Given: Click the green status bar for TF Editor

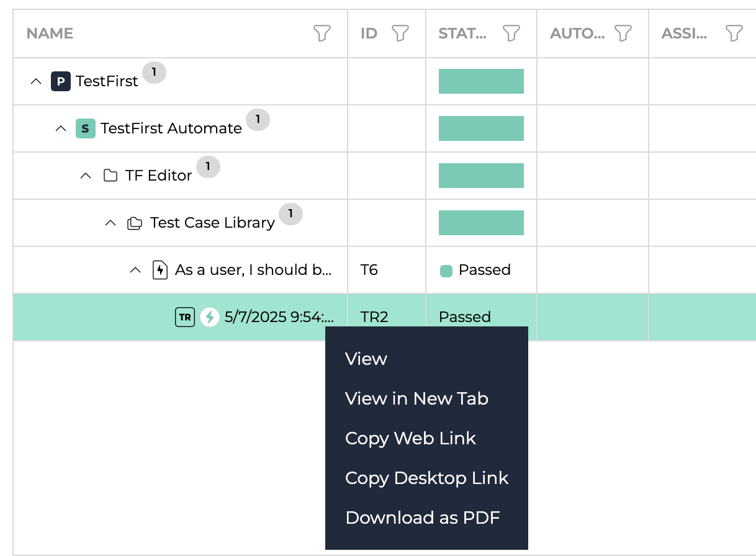Looking at the screenshot, I should (481, 176).
